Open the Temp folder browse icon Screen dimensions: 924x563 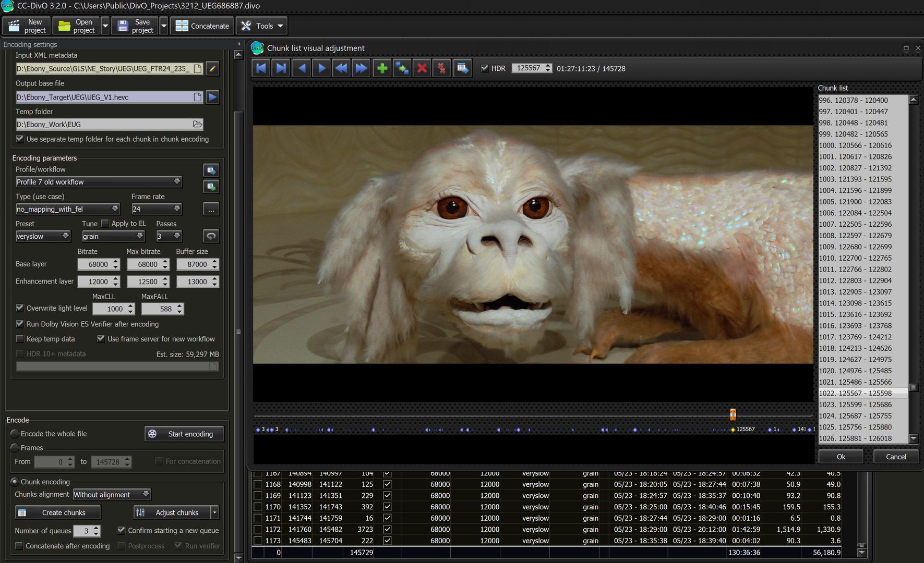pyautogui.click(x=196, y=124)
